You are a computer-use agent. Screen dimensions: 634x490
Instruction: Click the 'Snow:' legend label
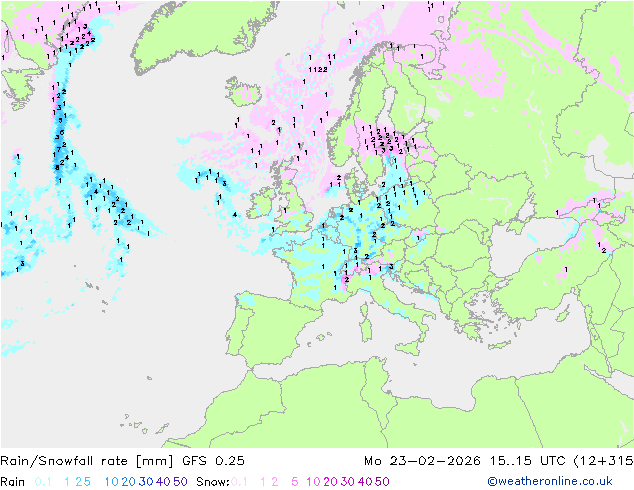click(213, 482)
